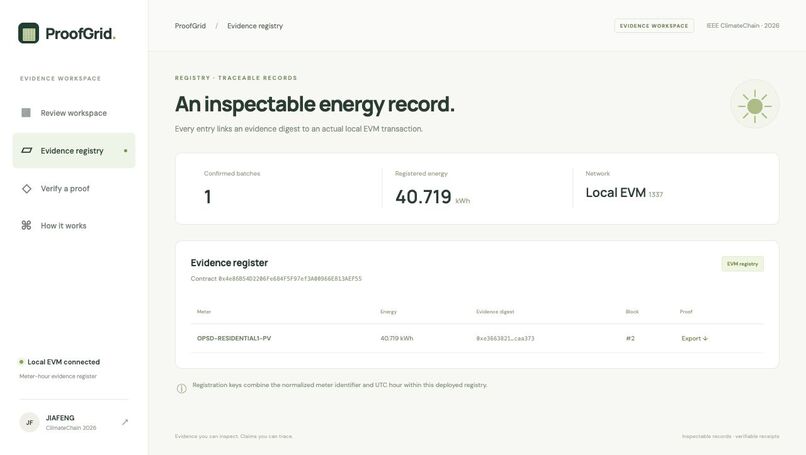Click the EVIDENCE WORKSPACE badge button
806x455 pixels.
(654, 26)
